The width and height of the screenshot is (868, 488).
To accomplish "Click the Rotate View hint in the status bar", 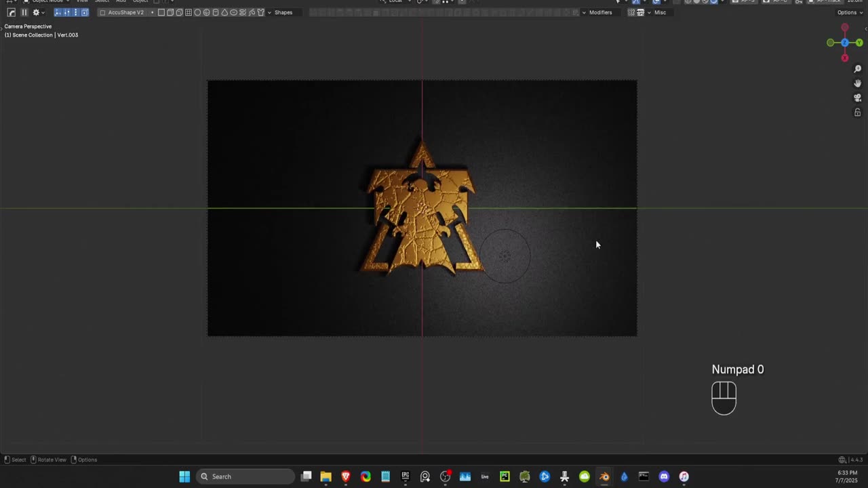I will (x=48, y=460).
